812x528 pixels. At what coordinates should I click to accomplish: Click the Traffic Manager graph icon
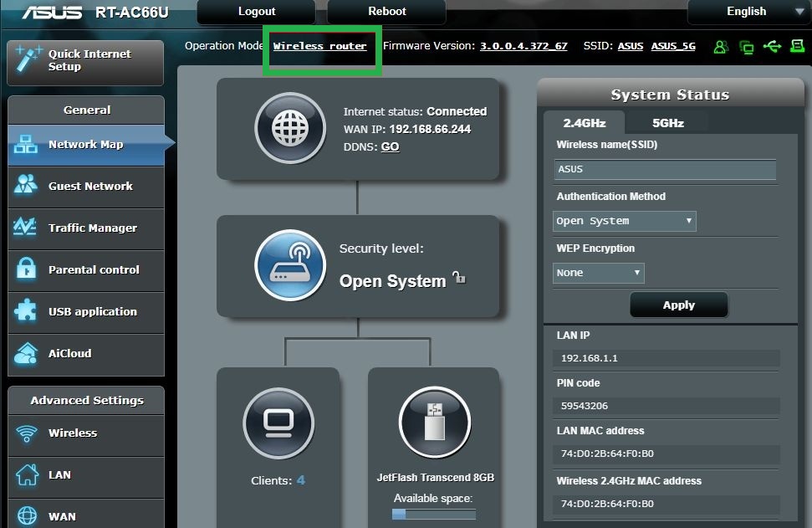point(25,227)
